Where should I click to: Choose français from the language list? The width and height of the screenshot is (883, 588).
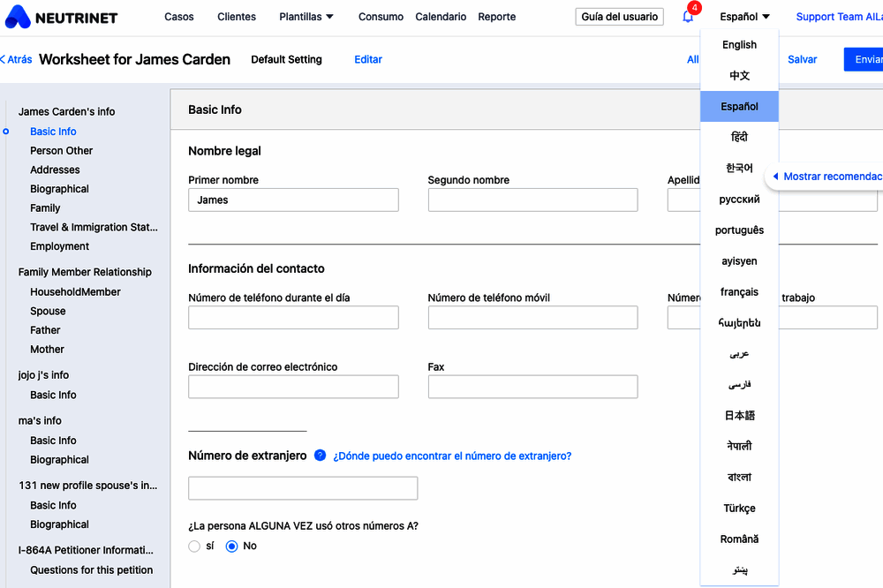pyautogui.click(x=739, y=292)
